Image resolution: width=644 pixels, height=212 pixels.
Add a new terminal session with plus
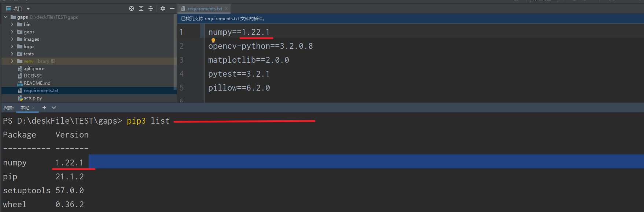coord(44,107)
